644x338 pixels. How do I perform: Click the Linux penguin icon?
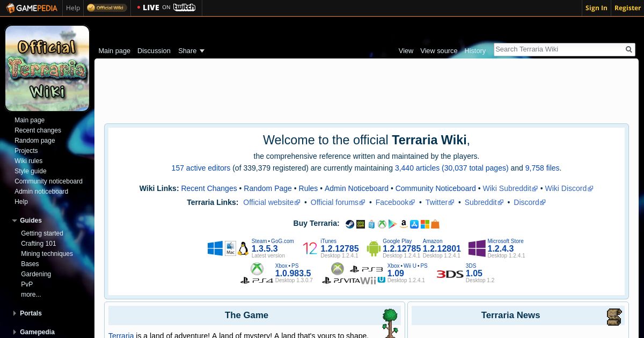243,248
